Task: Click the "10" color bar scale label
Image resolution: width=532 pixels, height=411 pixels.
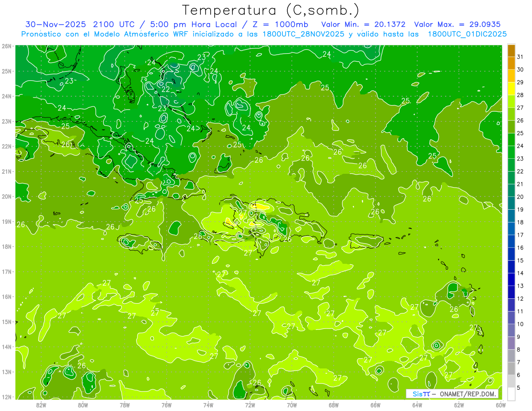Action: 520,324
